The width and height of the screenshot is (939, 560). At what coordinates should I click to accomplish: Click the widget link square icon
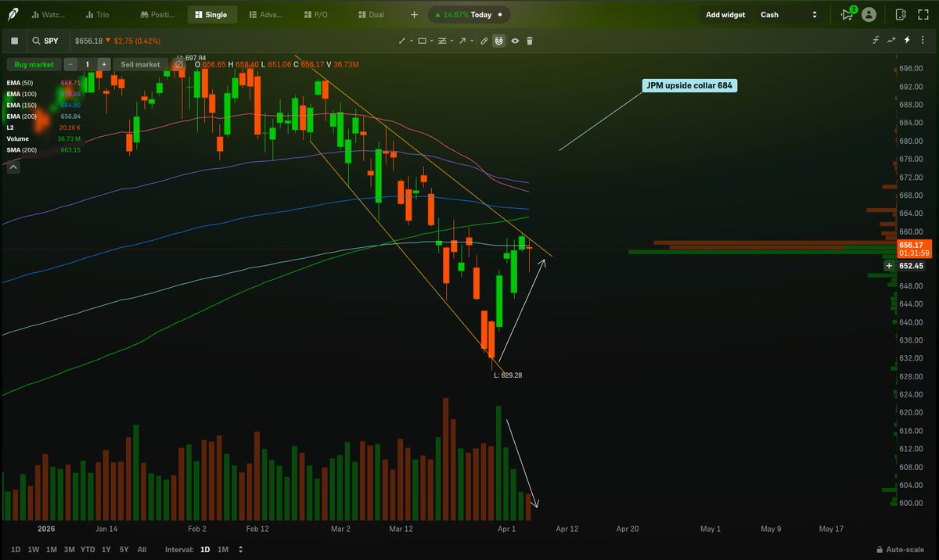[x=14, y=41]
